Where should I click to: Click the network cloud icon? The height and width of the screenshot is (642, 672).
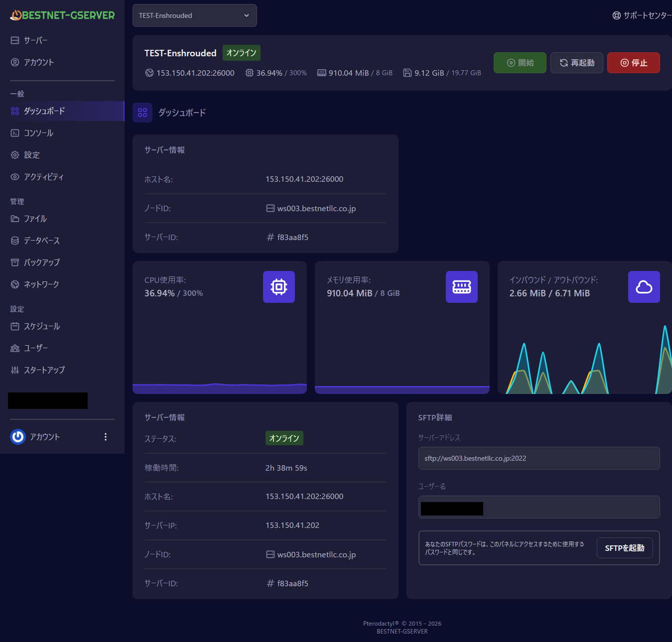point(644,287)
